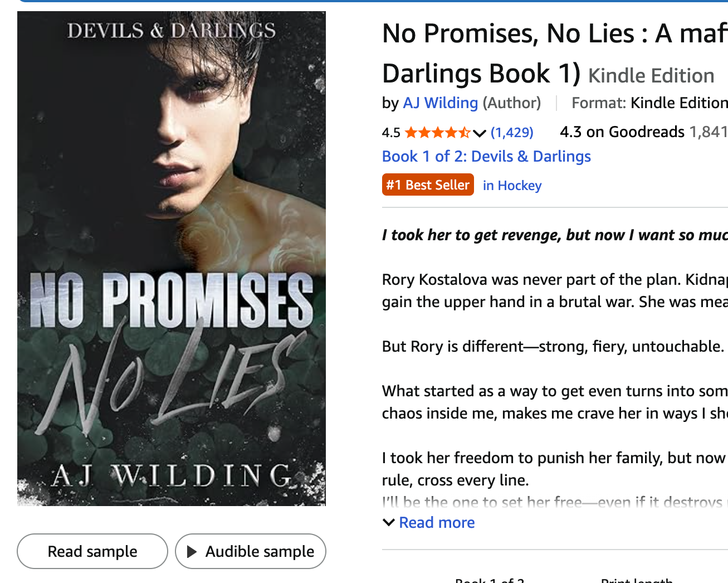Image resolution: width=728 pixels, height=583 pixels.
Task: Click the #1 Best Seller badge
Action: coord(428,185)
